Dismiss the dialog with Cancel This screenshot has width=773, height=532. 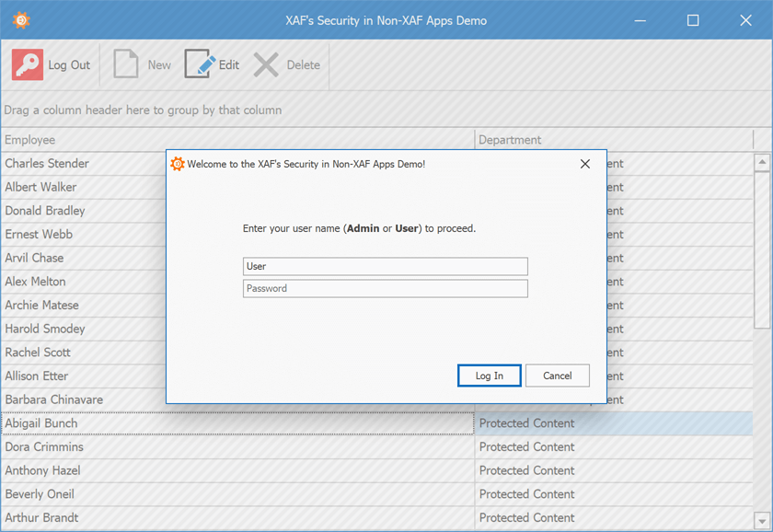click(x=558, y=376)
